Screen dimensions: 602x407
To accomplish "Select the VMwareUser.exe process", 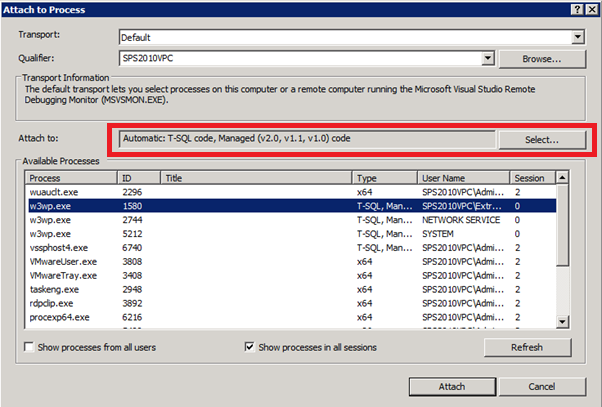I will [x=292, y=261].
